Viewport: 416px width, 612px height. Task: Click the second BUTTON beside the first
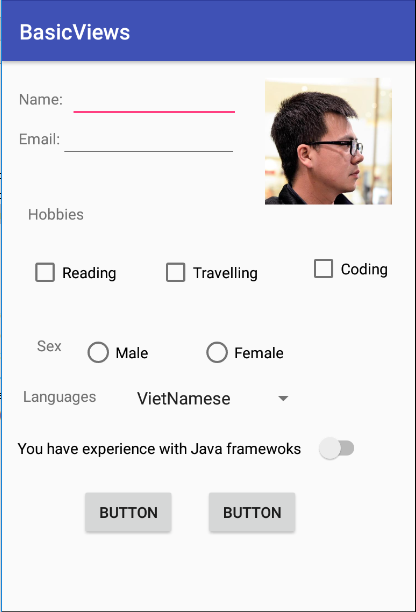pos(252,512)
